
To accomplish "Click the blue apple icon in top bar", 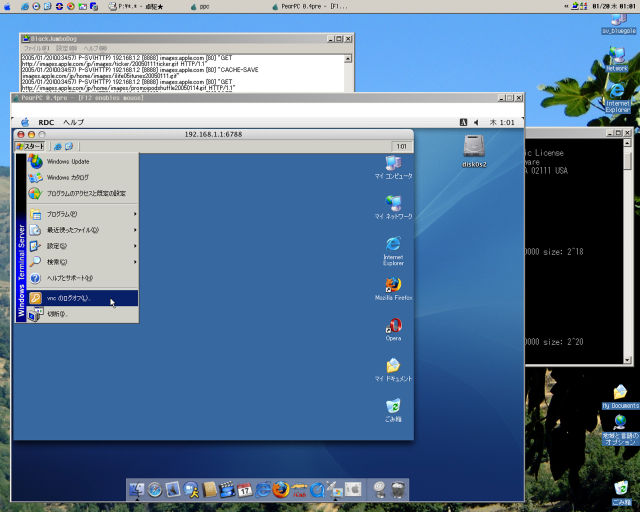I will coord(7,7).
